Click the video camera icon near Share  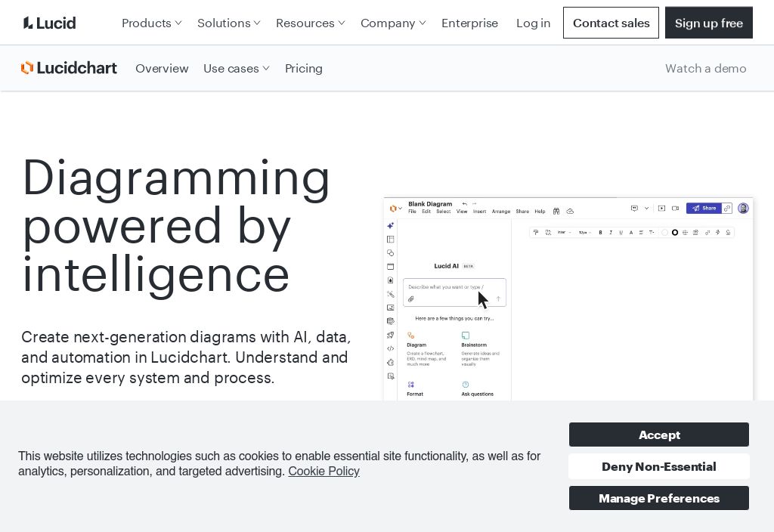(675, 209)
